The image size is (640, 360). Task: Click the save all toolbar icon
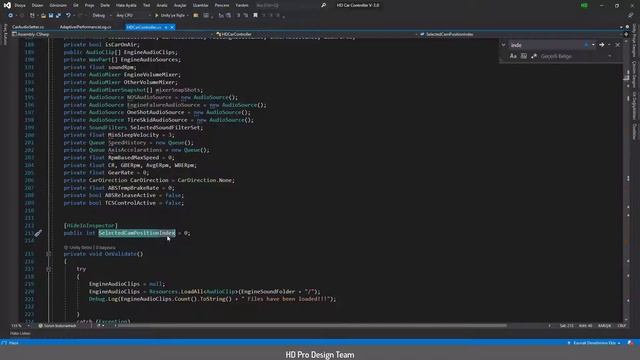point(58,16)
